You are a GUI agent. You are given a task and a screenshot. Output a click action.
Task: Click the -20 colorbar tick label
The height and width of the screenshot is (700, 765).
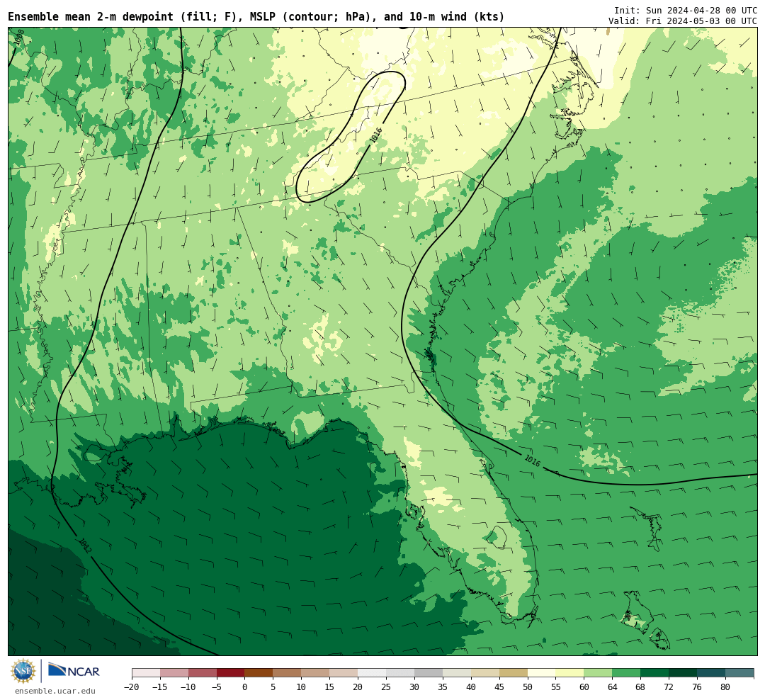coord(132,687)
